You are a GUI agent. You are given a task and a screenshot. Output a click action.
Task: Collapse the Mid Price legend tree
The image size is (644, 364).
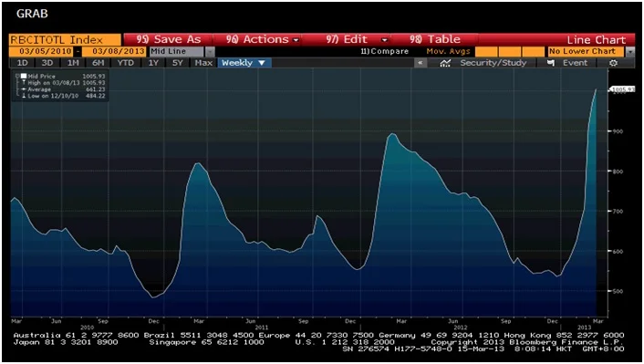[x=17, y=76]
